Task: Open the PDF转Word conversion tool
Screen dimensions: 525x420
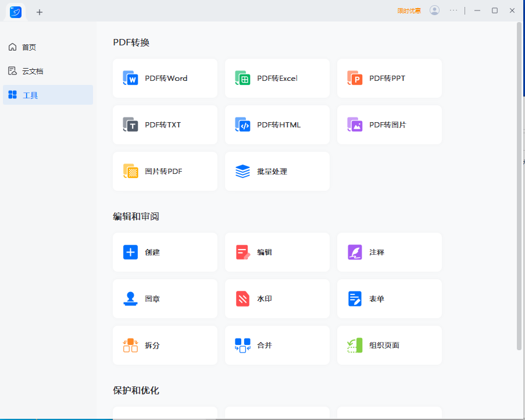Action: (165, 79)
